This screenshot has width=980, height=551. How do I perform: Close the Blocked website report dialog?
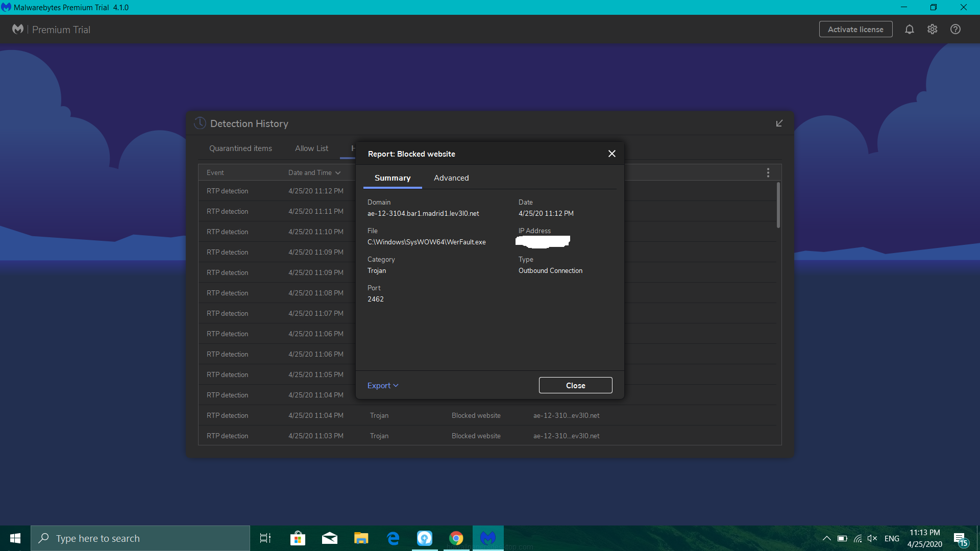coord(612,154)
